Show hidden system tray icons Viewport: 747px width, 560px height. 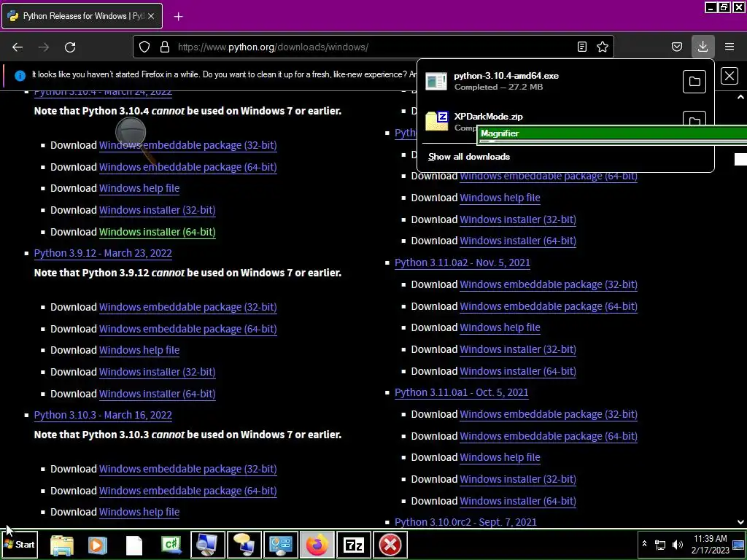coord(644,544)
